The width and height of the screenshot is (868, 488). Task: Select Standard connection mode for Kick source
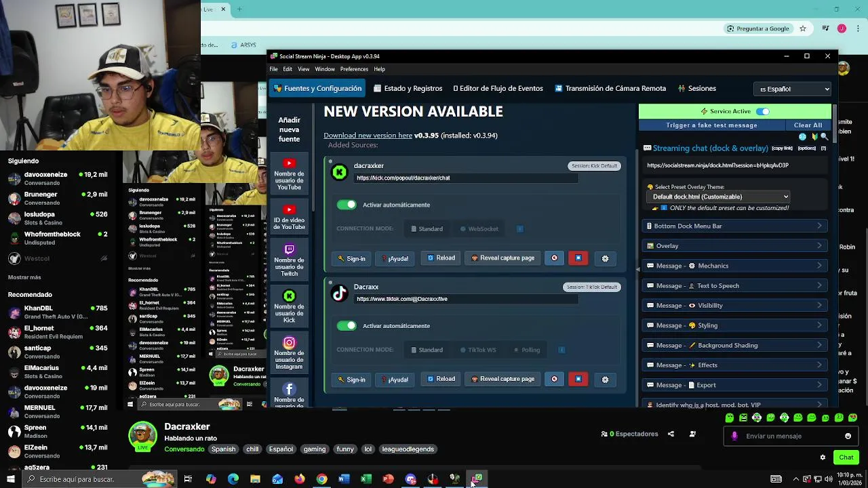[x=427, y=229]
